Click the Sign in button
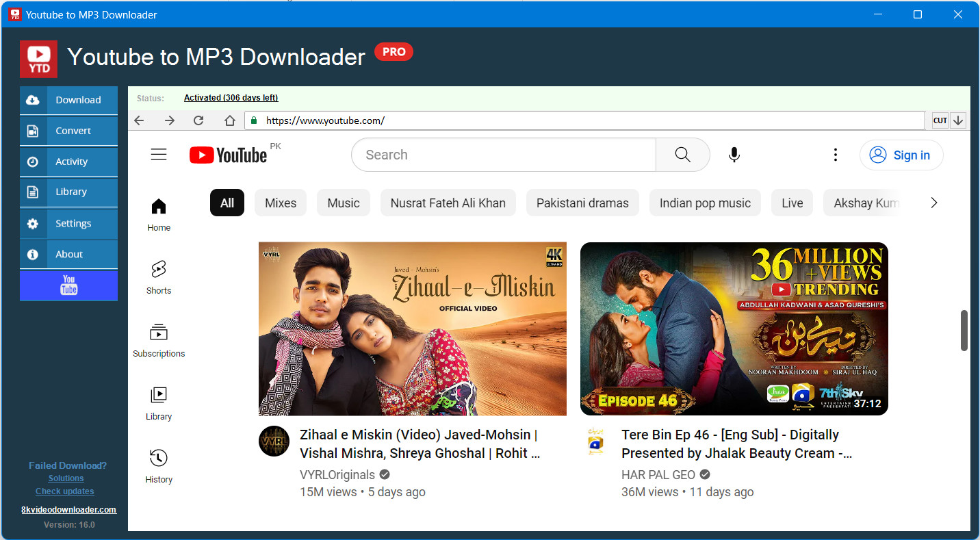Image resolution: width=980 pixels, height=540 pixels. pyautogui.click(x=901, y=155)
